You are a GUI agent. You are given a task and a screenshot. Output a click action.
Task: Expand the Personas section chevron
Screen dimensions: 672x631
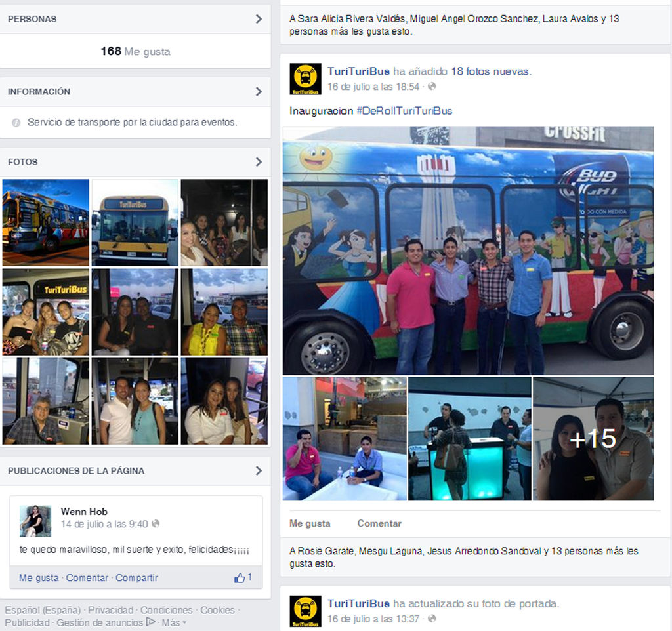pyautogui.click(x=259, y=19)
